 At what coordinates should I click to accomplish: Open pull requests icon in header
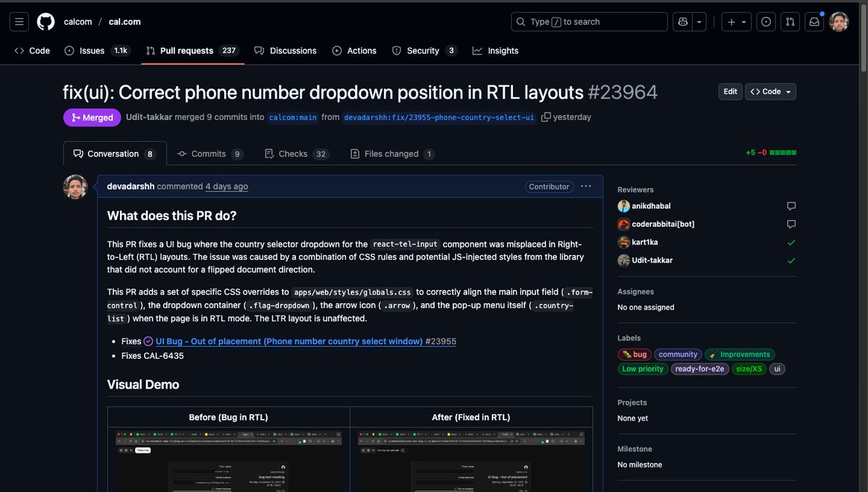point(791,22)
